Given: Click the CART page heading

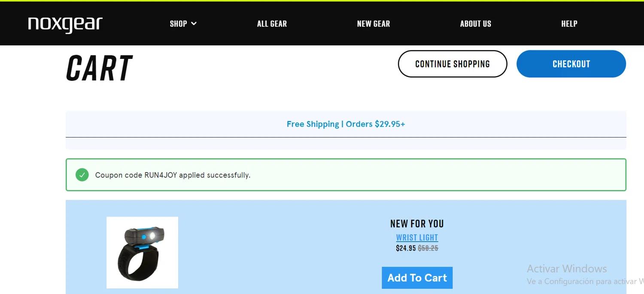Looking at the screenshot, I should coord(99,68).
